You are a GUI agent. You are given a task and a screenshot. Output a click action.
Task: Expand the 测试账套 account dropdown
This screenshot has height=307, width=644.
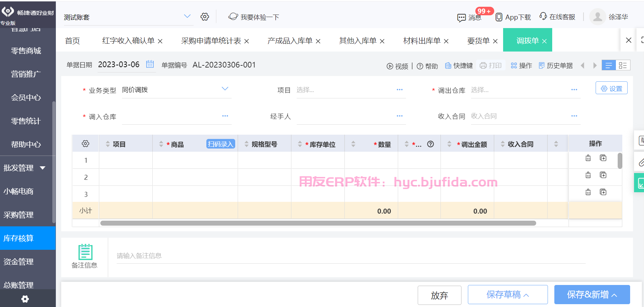pos(187,16)
